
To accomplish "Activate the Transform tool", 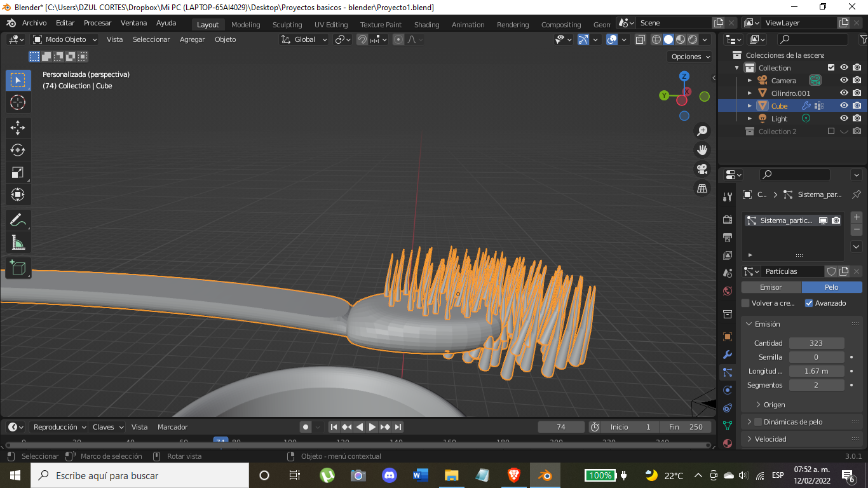I will click(x=18, y=194).
